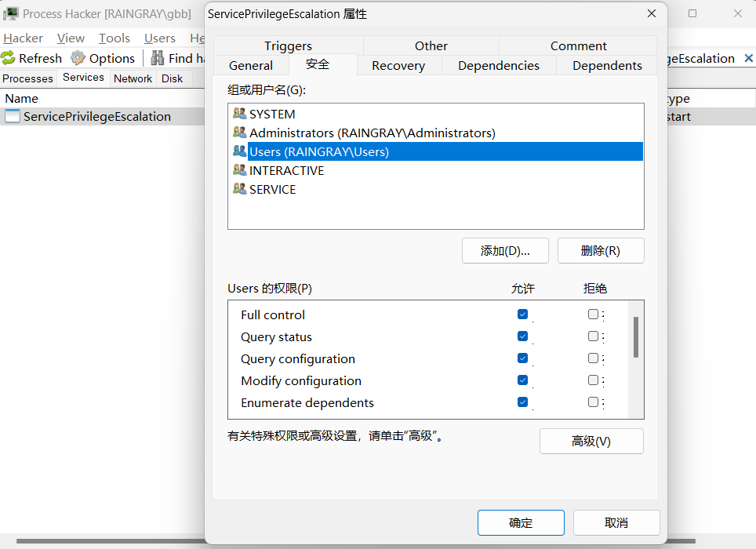756x549 pixels.
Task: Toggle Allow checkbox for Modify configuration
Action: click(x=522, y=380)
